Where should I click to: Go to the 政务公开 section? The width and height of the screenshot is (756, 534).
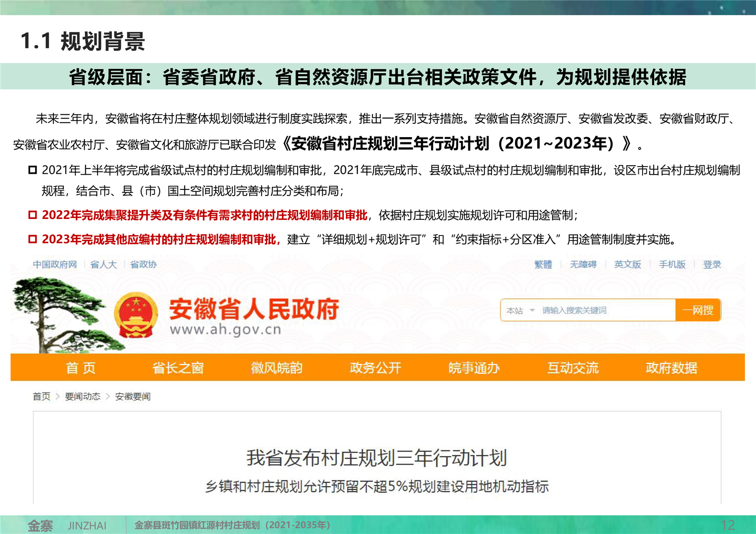click(x=375, y=368)
